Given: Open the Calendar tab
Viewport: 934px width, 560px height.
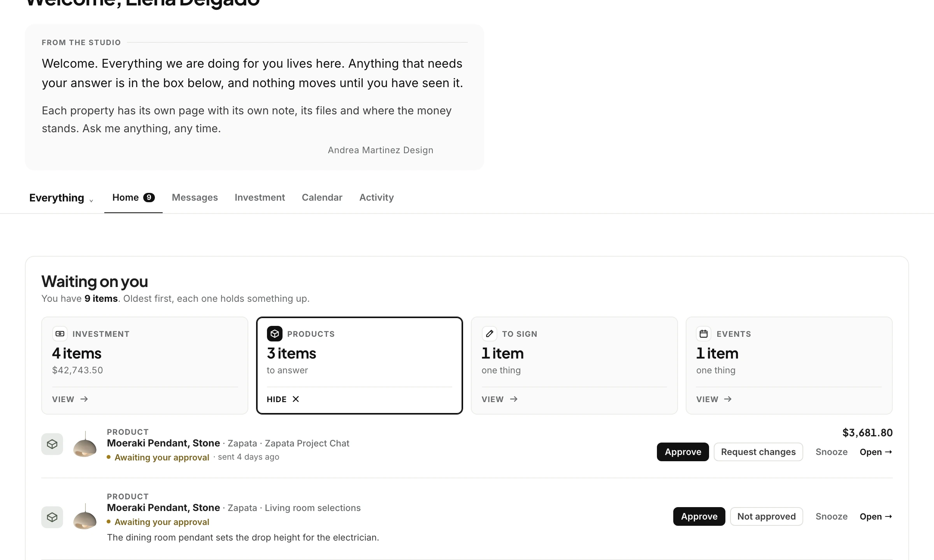Looking at the screenshot, I should [x=322, y=198].
